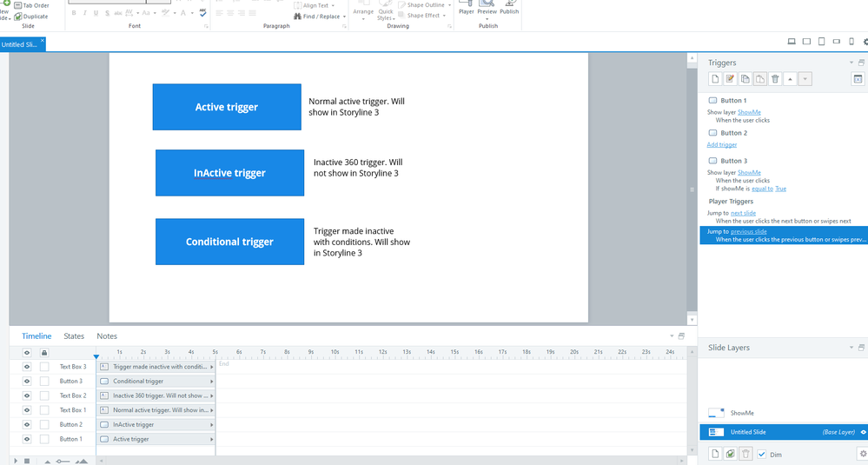This screenshot has height=465, width=868.
Task: Click equal to condition link
Action: pos(762,189)
